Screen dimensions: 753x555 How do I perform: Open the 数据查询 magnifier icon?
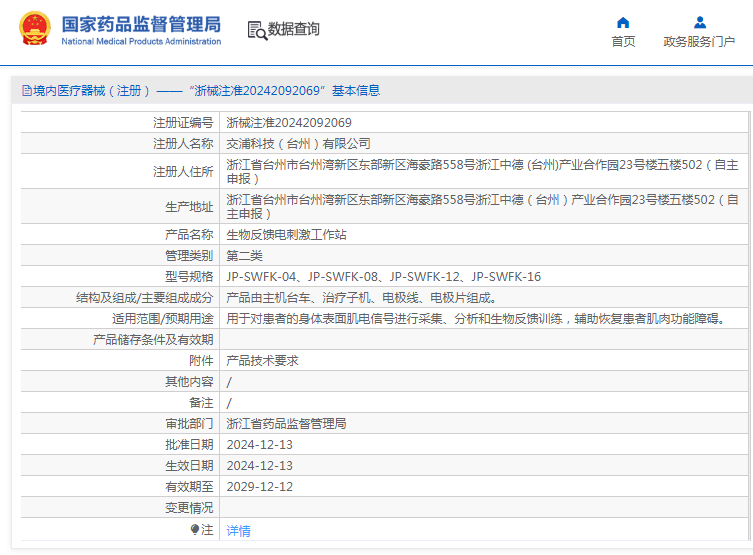tap(257, 30)
